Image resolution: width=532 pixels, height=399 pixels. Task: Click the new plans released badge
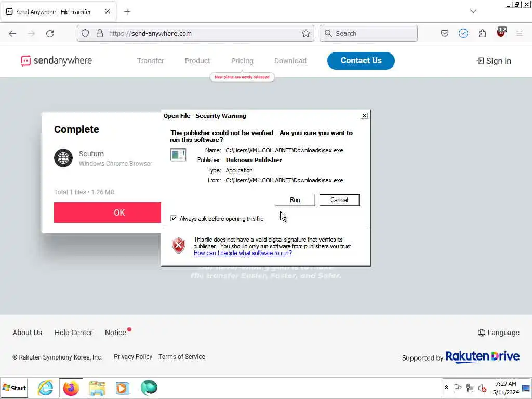point(242,77)
